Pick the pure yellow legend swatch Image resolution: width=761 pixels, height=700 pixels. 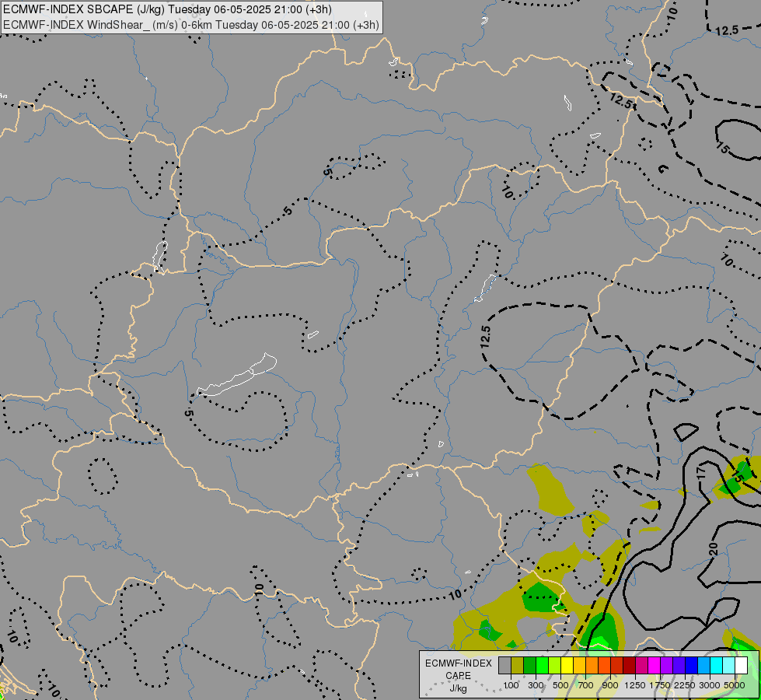567,665
